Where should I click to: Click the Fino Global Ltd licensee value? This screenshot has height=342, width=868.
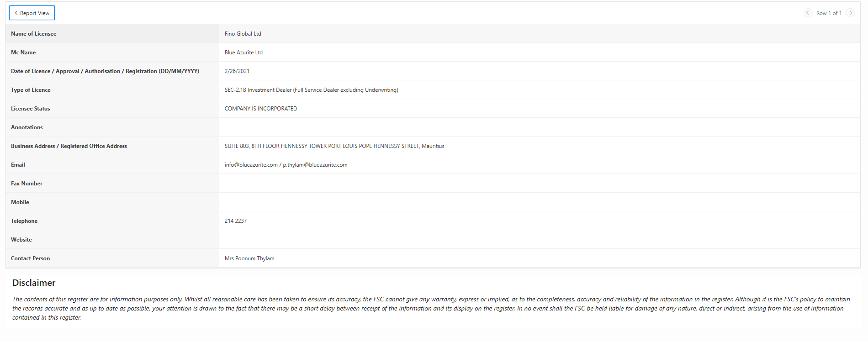[x=243, y=34]
